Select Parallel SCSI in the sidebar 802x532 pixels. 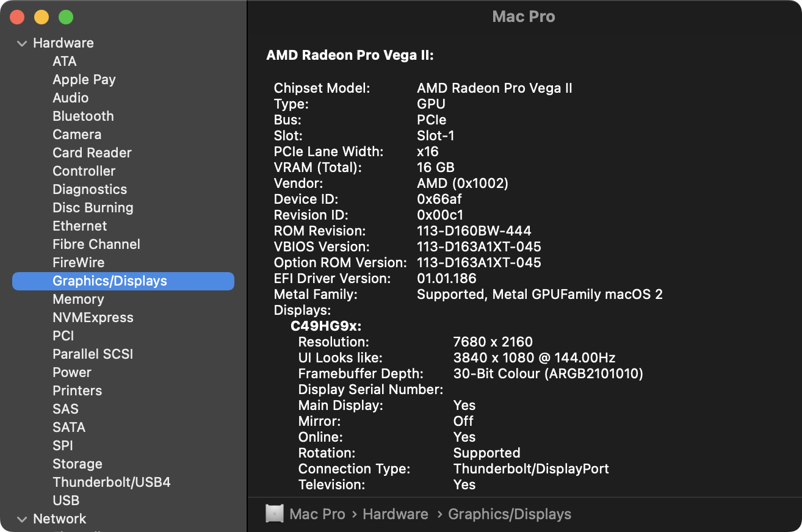click(93, 354)
